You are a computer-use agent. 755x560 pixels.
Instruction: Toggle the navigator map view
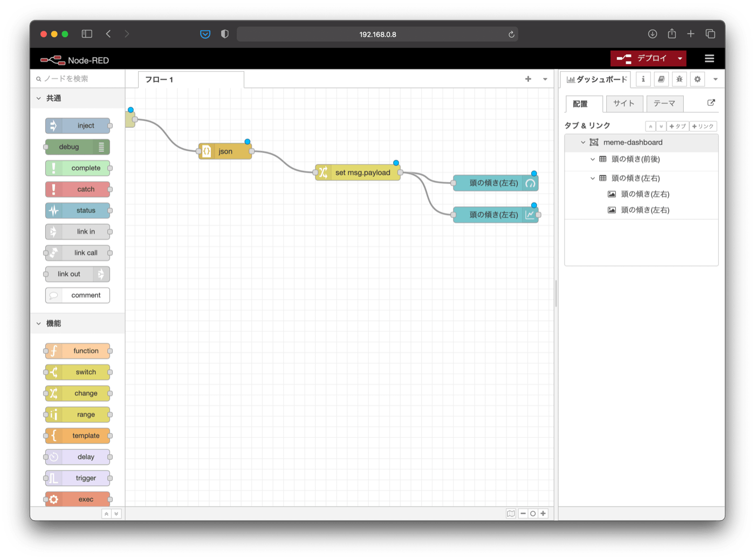point(511,514)
